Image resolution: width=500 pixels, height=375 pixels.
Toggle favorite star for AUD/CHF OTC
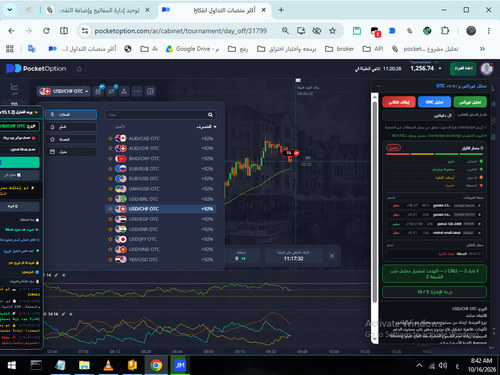point(110,148)
